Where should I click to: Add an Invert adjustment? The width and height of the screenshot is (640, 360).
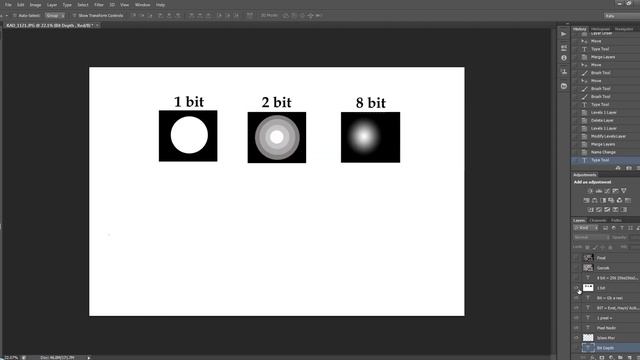[591, 210]
